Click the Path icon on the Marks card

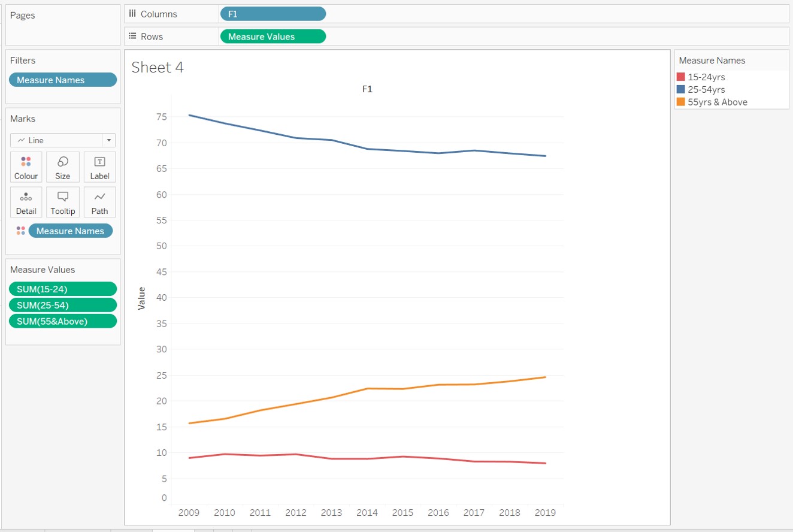(x=99, y=202)
